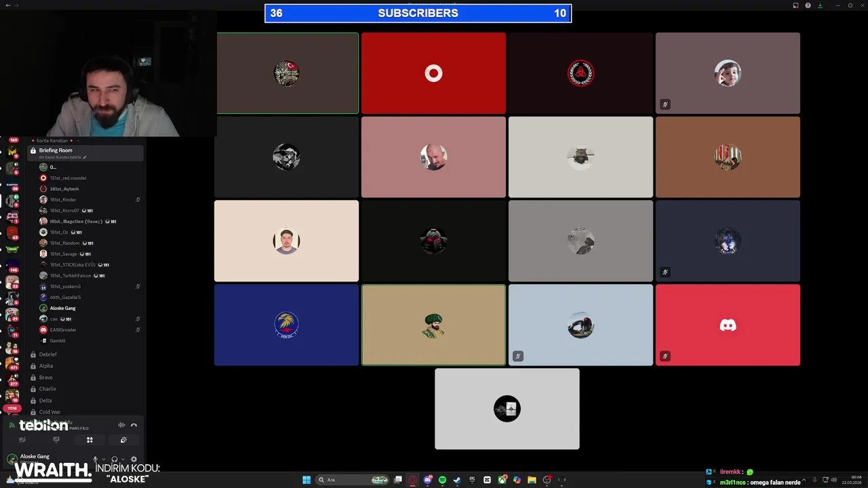Disconnect from the voice channel

coord(134,425)
